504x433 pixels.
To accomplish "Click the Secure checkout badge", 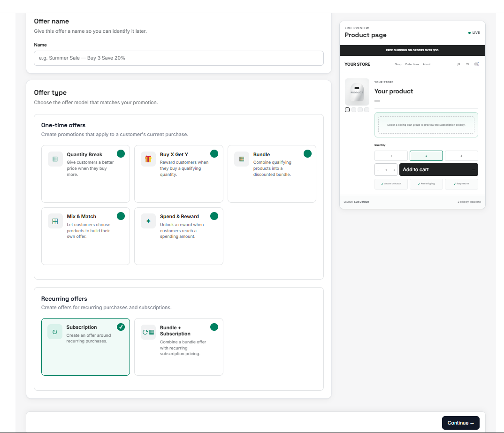I will (x=391, y=184).
